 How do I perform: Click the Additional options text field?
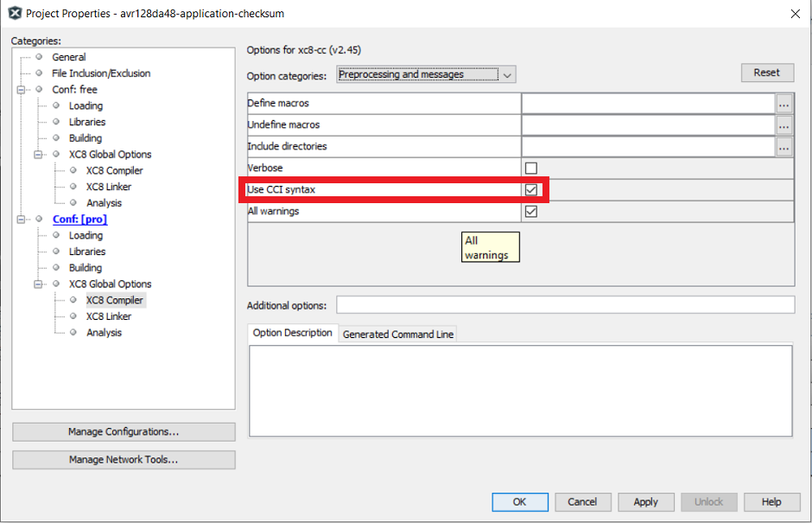coord(566,305)
